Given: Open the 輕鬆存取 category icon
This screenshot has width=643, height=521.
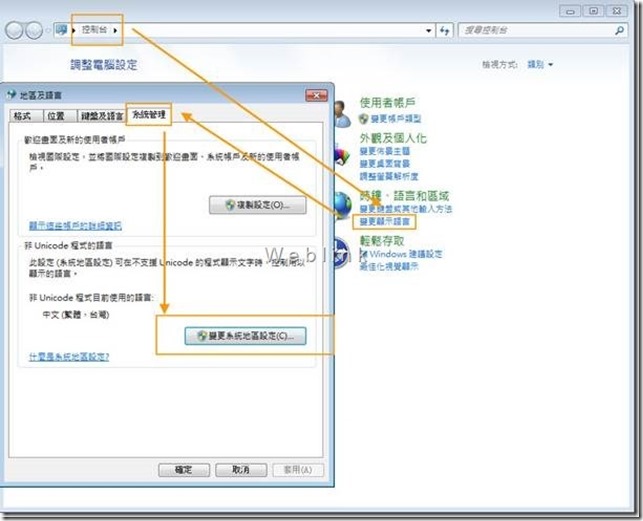Looking at the screenshot, I should coord(342,253).
